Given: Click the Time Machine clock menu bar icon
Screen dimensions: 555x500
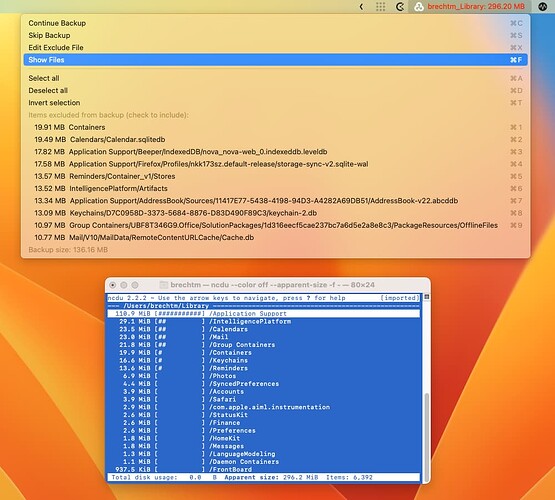Looking at the screenshot, I should pyautogui.click(x=400, y=7).
